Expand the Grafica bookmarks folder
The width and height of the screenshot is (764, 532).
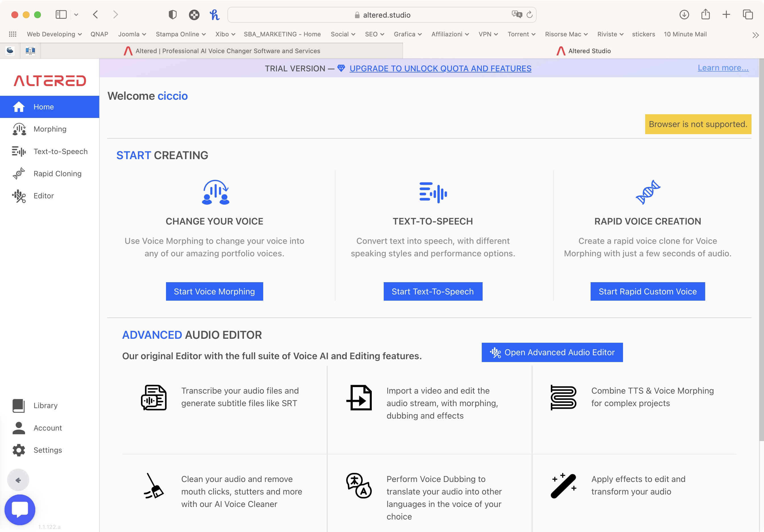(408, 34)
